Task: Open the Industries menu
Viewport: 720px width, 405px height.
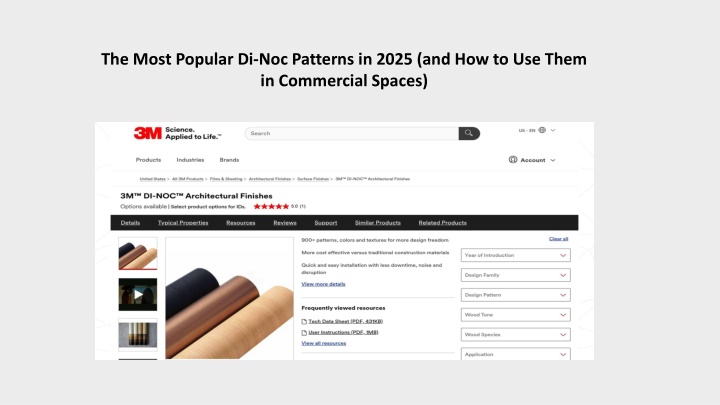Action: click(190, 160)
